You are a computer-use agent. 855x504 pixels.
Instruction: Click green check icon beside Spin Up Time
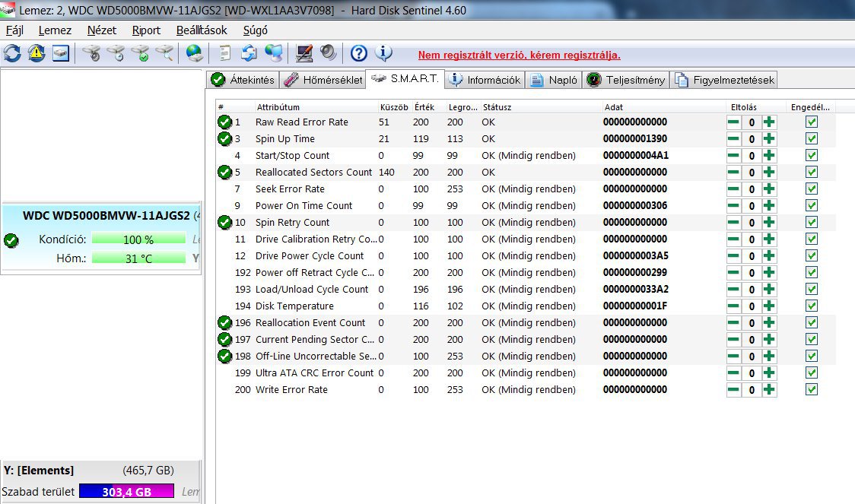click(224, 139)
